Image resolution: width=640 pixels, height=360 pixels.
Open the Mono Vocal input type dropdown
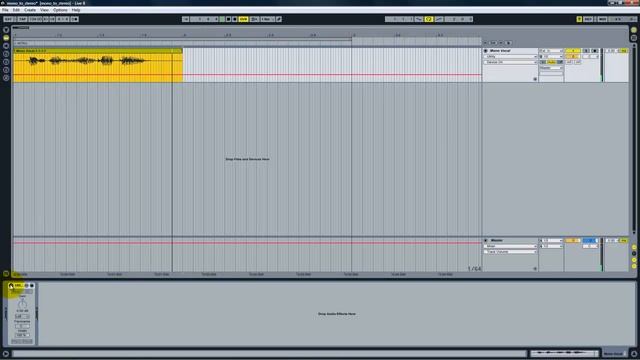[x=551, y=51]
